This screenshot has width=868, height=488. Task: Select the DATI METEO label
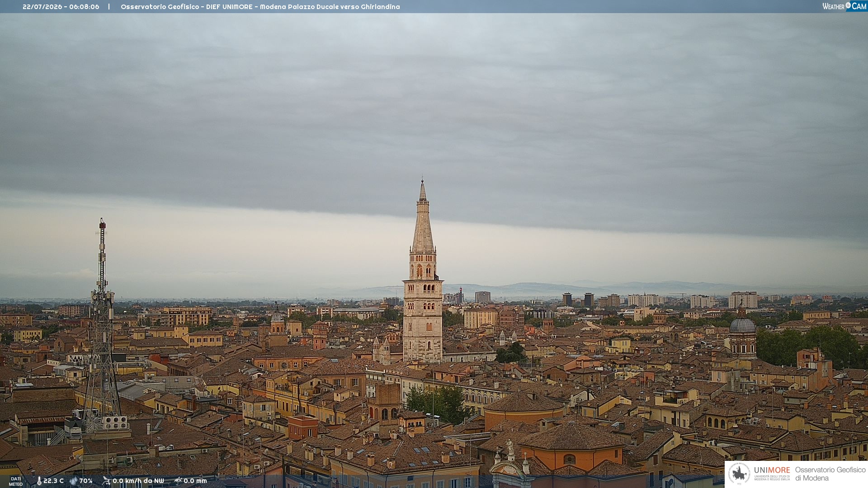click(x=16, y=481)
